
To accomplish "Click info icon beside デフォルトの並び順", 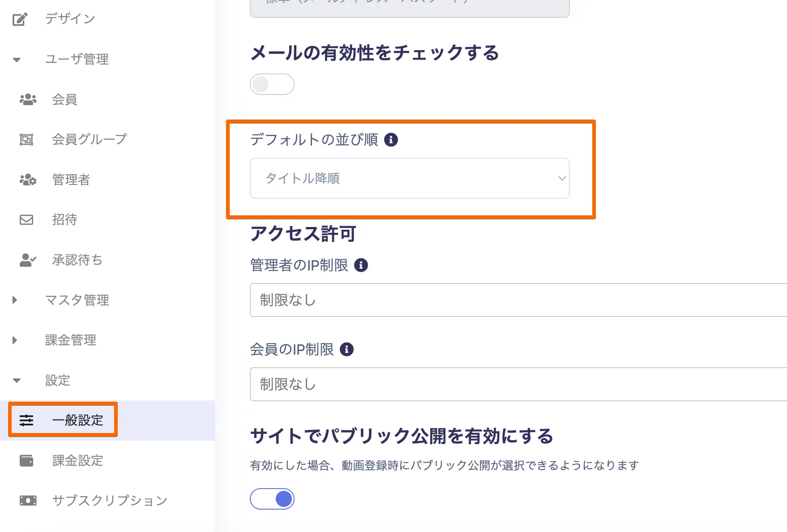I will coord(391,140).
